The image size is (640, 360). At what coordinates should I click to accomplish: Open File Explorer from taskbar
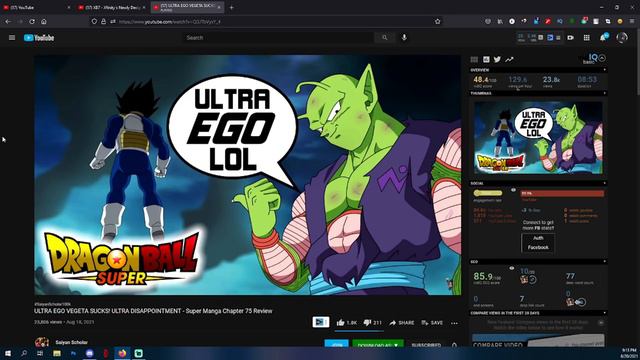pos(57,353)
